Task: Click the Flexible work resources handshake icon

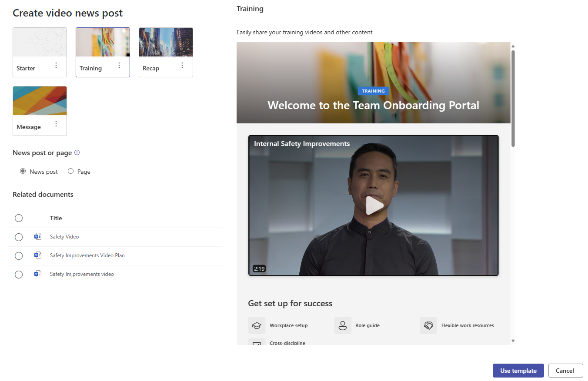Action: tap(428, 325)
